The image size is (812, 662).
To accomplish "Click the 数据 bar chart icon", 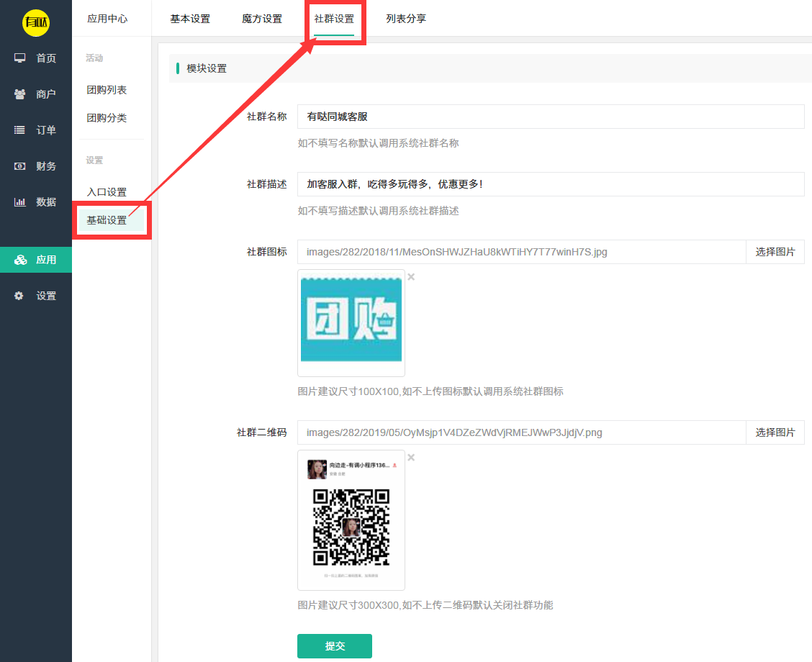I will click(19, 202).
